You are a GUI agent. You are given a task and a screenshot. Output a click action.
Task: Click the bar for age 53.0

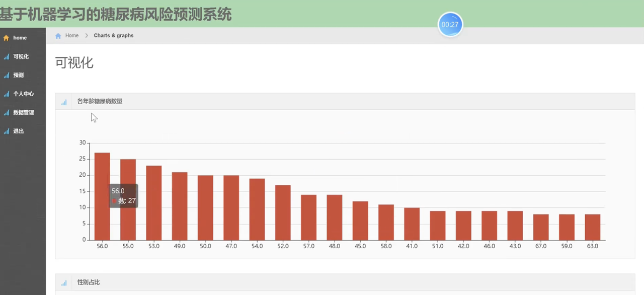(x=154, y=203)
